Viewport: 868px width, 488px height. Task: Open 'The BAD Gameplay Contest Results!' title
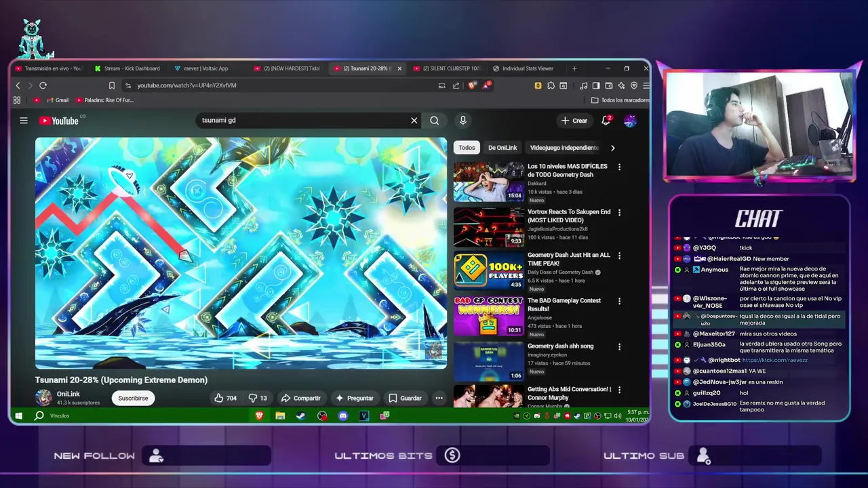564,305
